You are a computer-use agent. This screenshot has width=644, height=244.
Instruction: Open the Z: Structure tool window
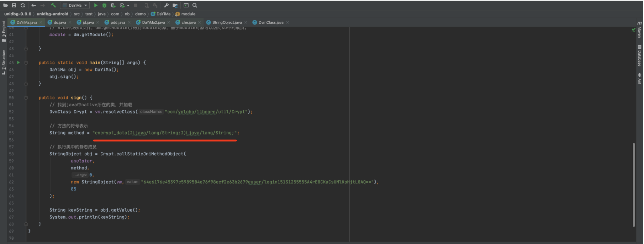tap(4, 62)
